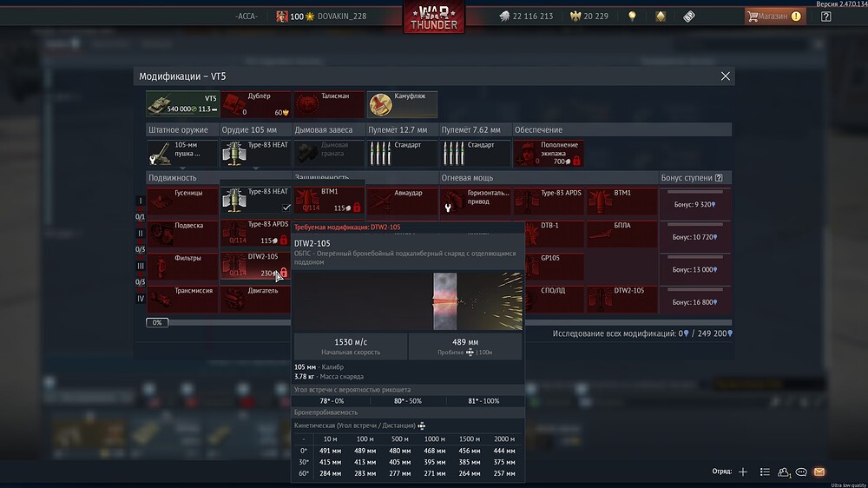The height and width of the screenshot is (488, 868).
Task: Open the ticket items icon in top bar
Action: pyautogui.click(x=688, y=16)
